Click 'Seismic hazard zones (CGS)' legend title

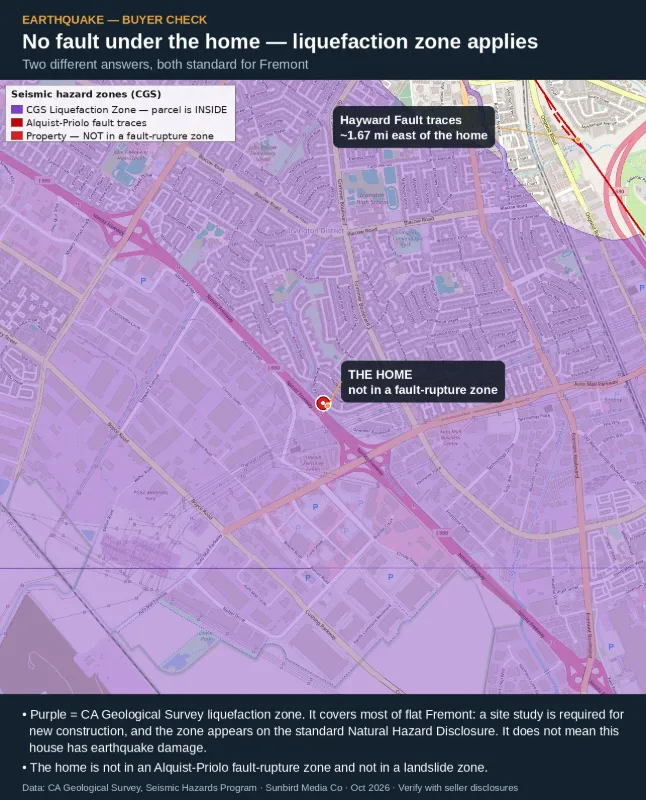(86, 94)
